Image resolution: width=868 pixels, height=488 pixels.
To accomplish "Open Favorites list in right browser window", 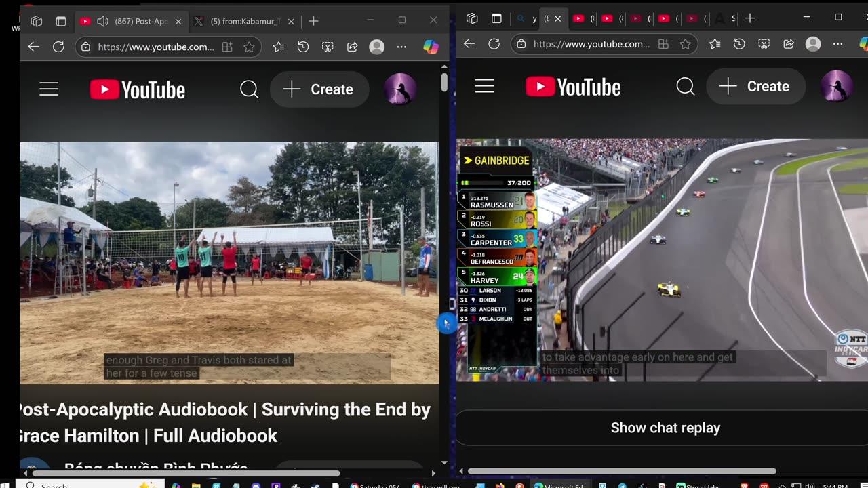I will click(715, 44).
